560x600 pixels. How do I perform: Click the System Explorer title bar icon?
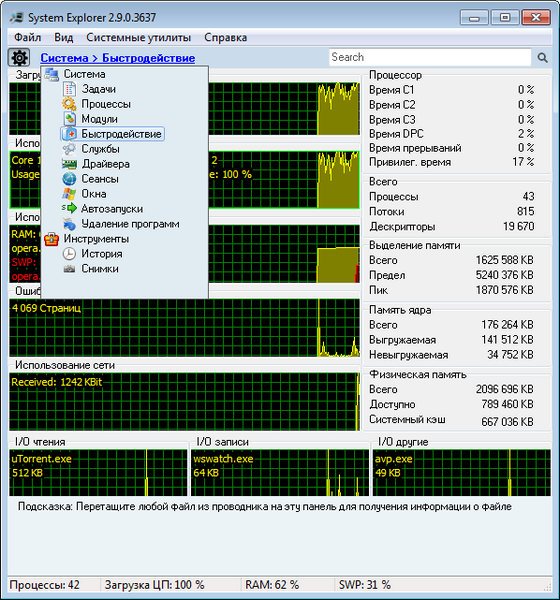click(16, 18)
